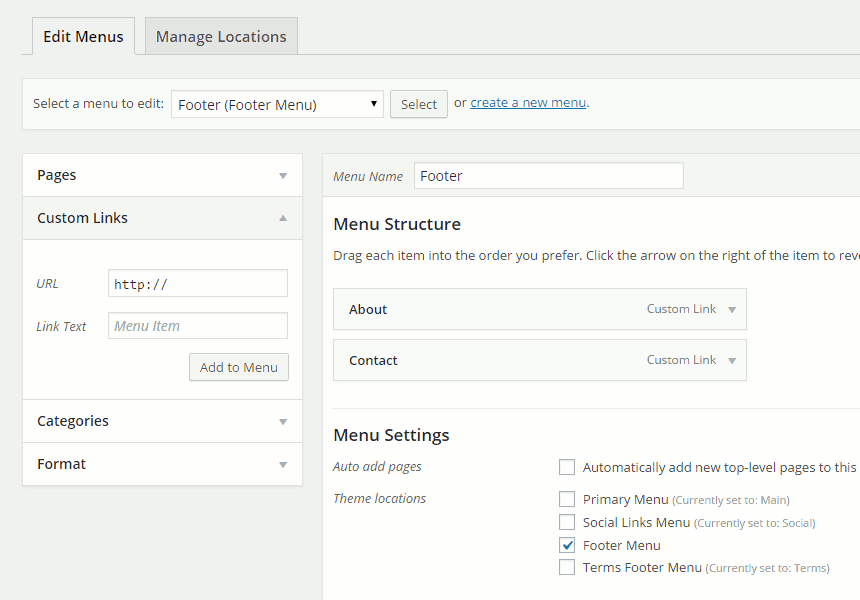Open the menu selection dropdown showing Footer
860x600 pixels.
[277, 104]
